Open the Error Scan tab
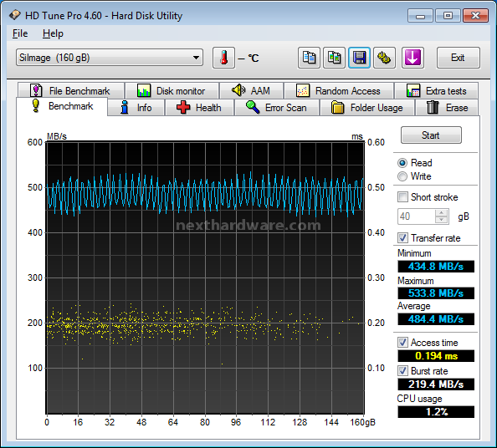Viewport: 497px width, 448px height. pos(277,108)
